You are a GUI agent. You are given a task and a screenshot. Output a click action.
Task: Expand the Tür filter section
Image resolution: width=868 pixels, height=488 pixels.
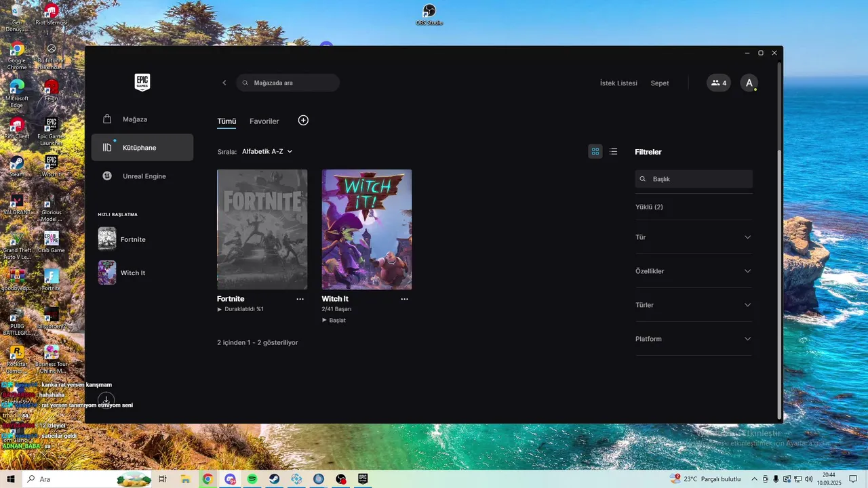pyautogui.click(x=694, y=237)
